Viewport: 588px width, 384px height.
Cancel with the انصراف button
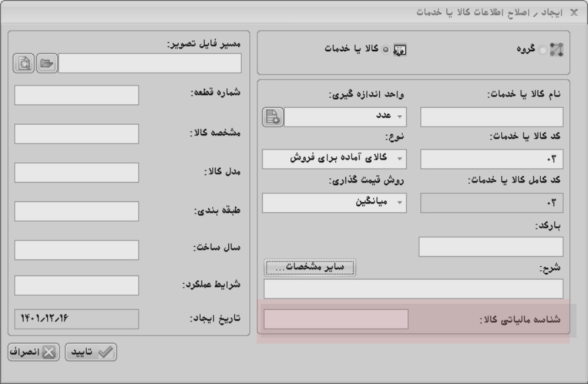pyautogui.click(x=34, y=351)
